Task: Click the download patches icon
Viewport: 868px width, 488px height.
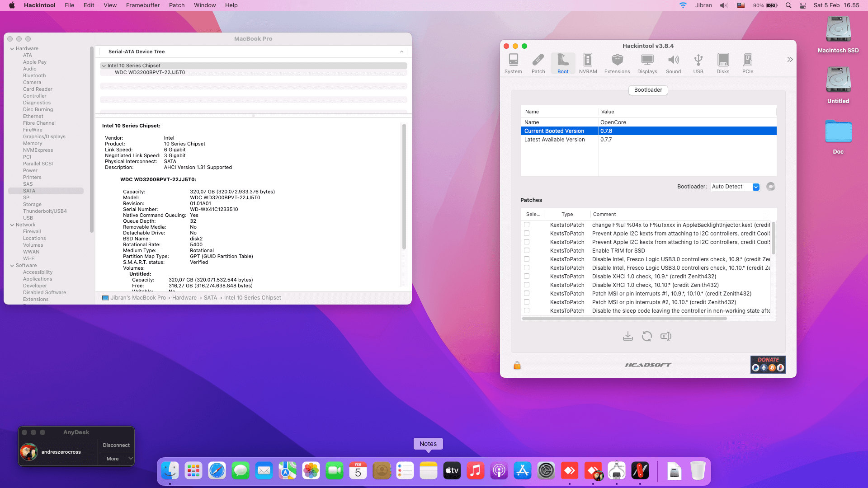Action: coord(628,336)
